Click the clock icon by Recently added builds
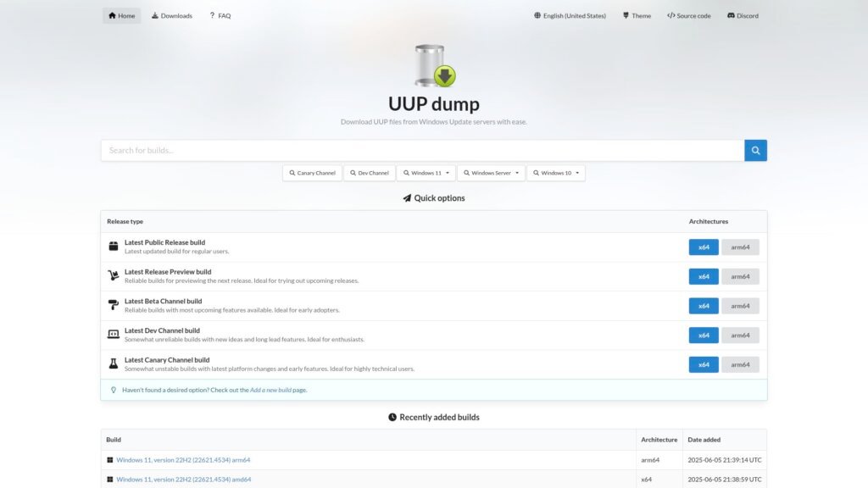Image resolution: width=868 pixels, height=488 pixels. click(392, 417)
